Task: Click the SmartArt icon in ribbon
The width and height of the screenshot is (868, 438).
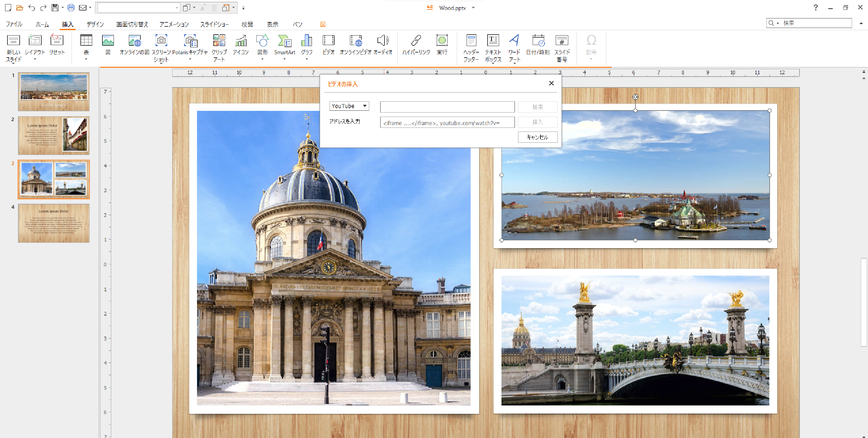Action: coord(284,41)
